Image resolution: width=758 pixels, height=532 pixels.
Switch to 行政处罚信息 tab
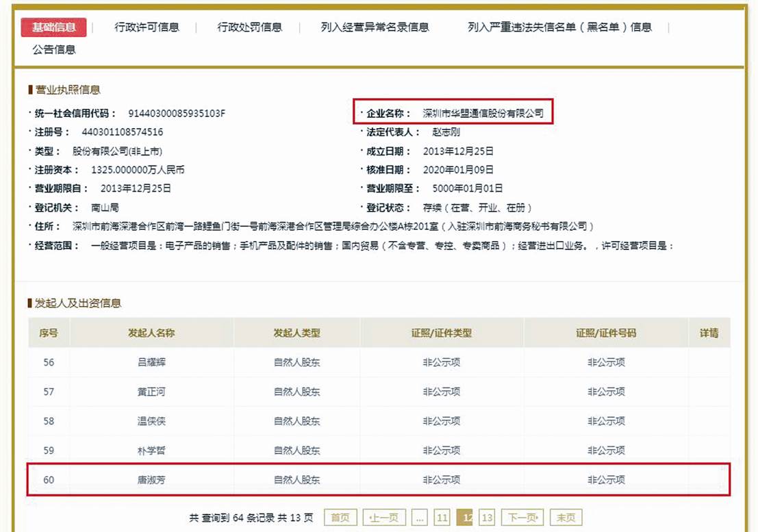pyautogui.click(x=249, y=27)
